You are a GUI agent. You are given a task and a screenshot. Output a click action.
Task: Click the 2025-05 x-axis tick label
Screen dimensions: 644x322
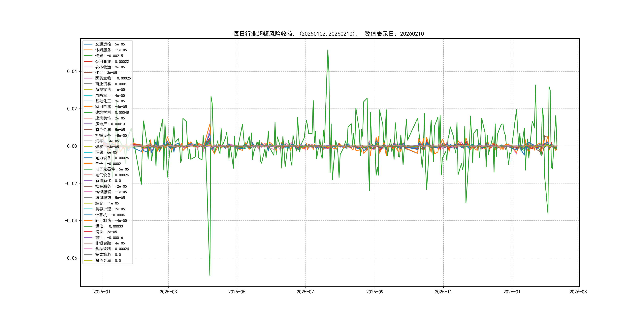237,292
